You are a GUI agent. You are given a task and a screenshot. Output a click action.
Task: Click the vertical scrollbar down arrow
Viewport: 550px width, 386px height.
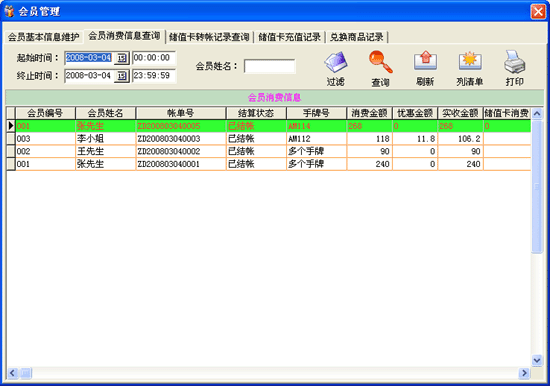coord(537,360)
